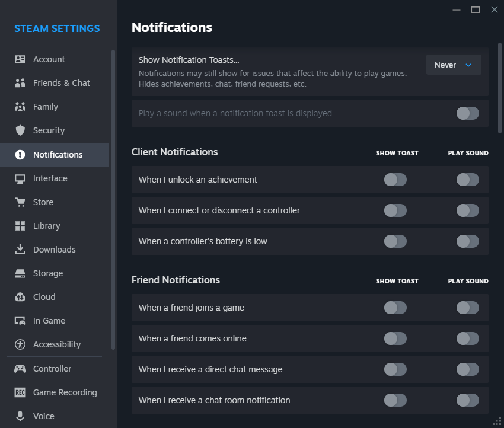Toggle play sound when a friend comes online
504x428 pixels.
[468, 338]
